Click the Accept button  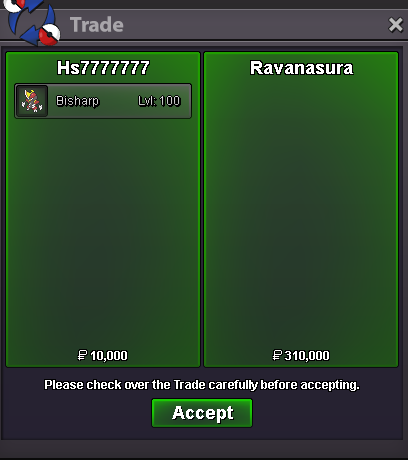pos(202,413)
